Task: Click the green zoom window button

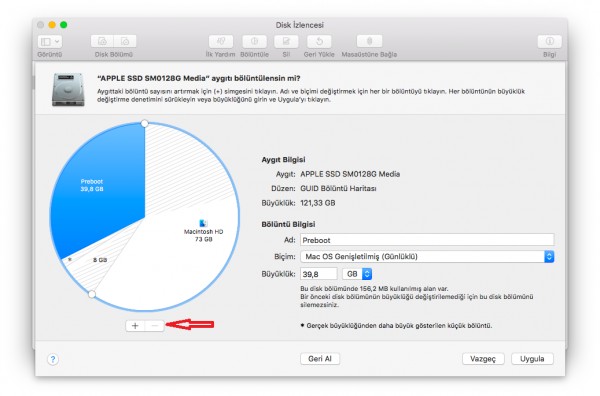Action: 64,25
